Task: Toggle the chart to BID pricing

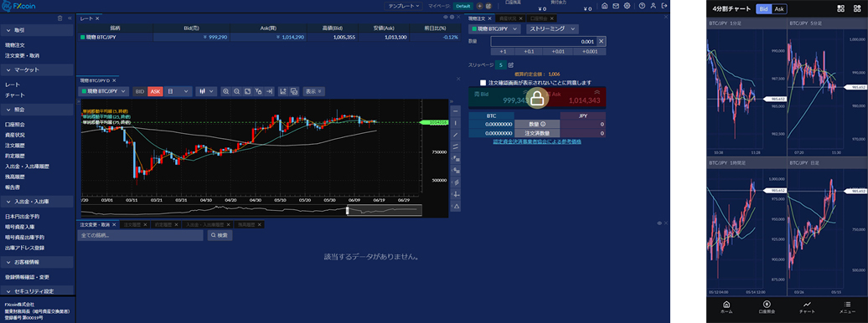Action: tap(139, 91)
